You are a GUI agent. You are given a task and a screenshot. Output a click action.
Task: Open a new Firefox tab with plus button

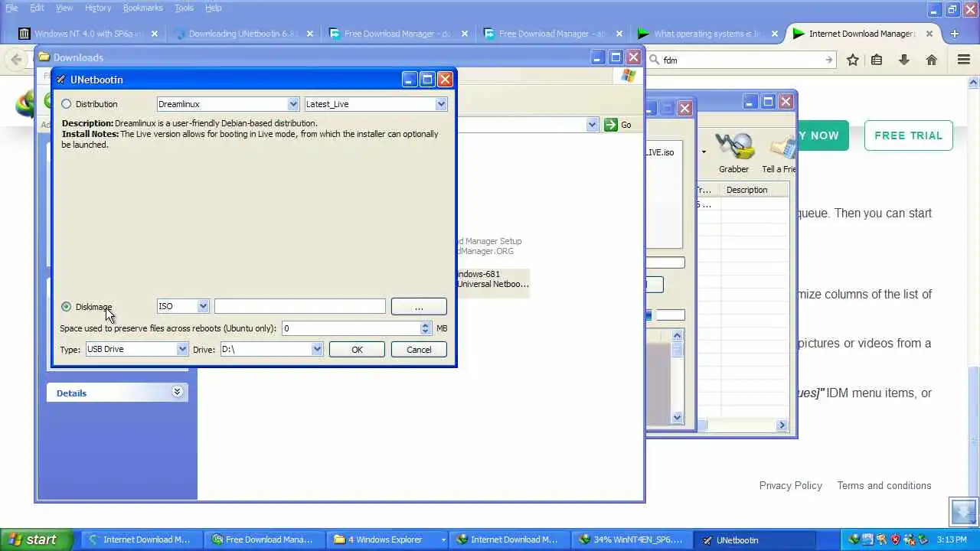coord(954,34)
